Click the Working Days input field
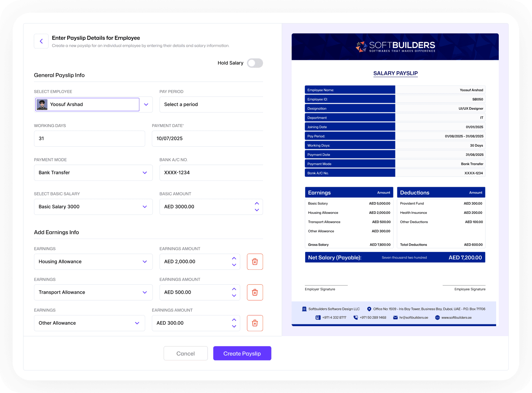This screenshot has width=532, height=393. coord(89,139)
